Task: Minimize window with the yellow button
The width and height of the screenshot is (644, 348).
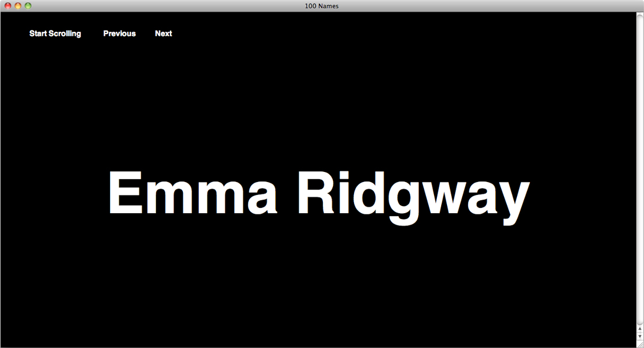Action: pos(18,6)
